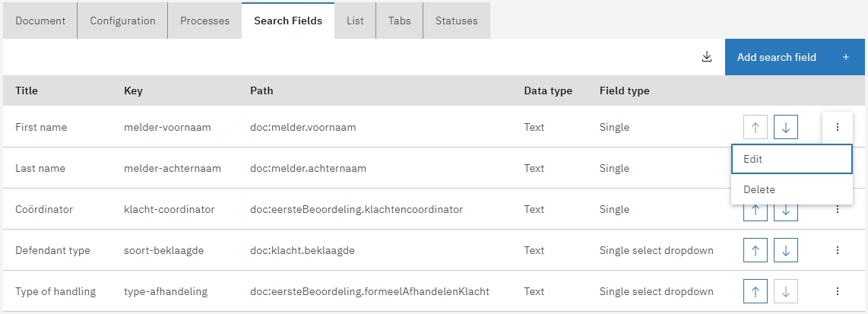Open the three-dot menu for Coördinator

[837, 210]
